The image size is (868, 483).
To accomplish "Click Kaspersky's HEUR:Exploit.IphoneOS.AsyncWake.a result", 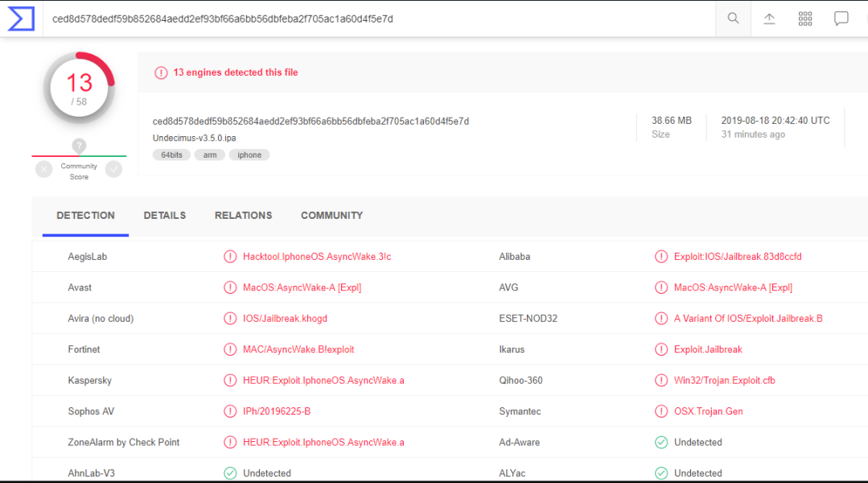I will pos(323,381).
